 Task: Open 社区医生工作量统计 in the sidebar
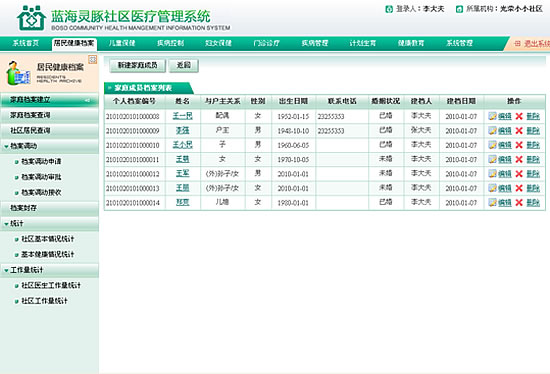(x=51, y=286)
